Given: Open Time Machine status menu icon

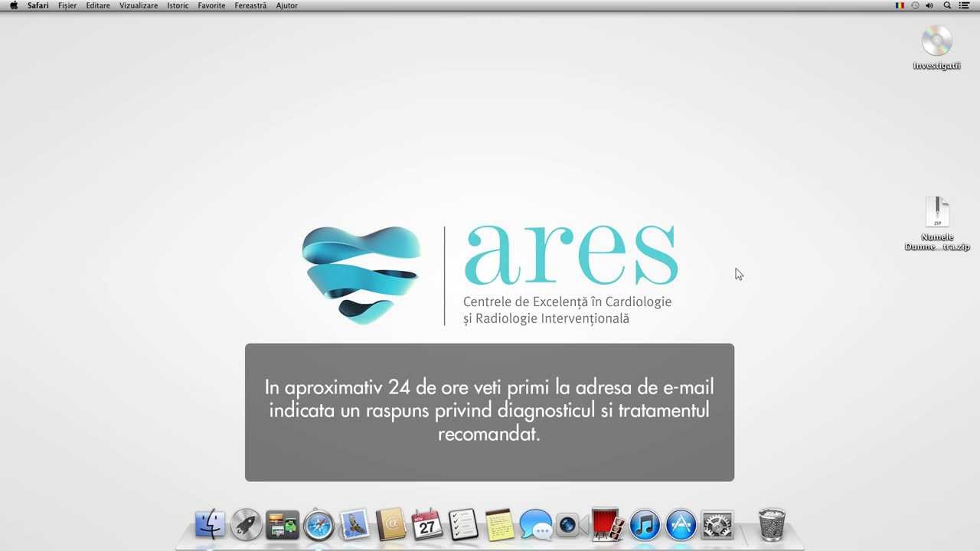Looking at the screenshot, I should tap(915, 5).
